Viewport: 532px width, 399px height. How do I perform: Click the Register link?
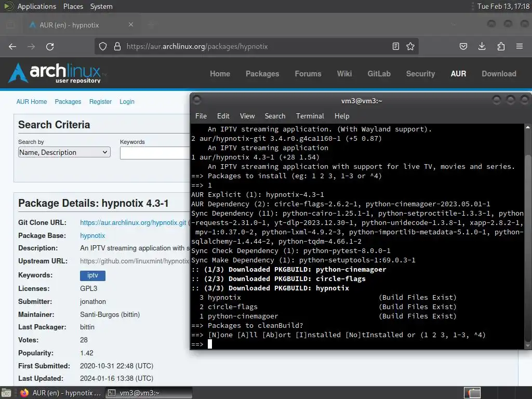(x=100, y=101)
